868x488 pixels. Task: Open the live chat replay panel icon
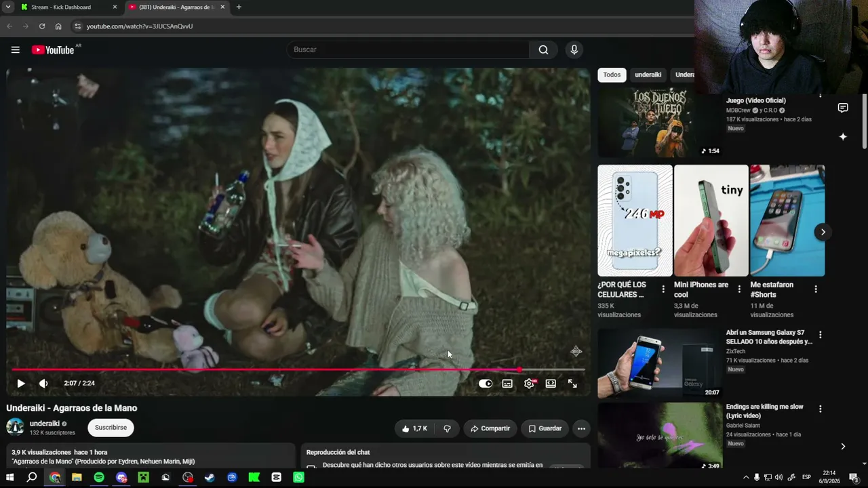click(843, 108)
